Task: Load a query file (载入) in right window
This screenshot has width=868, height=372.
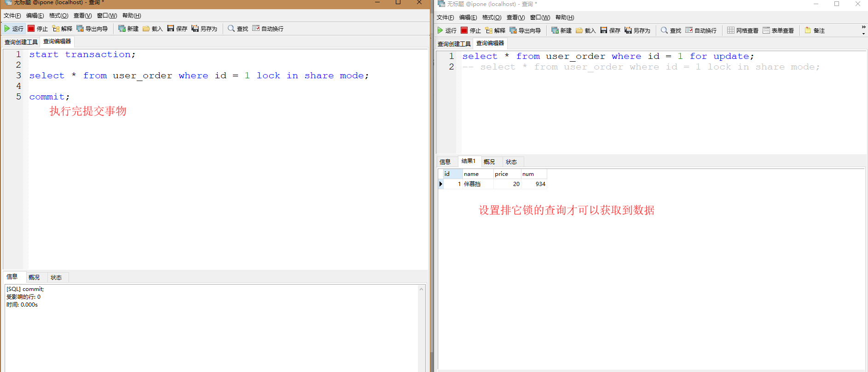Action: pyautogui.click(x=586, y=30)
